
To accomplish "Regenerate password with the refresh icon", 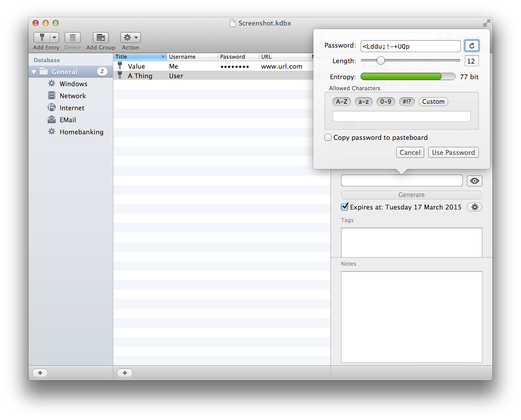I will 471,46.
